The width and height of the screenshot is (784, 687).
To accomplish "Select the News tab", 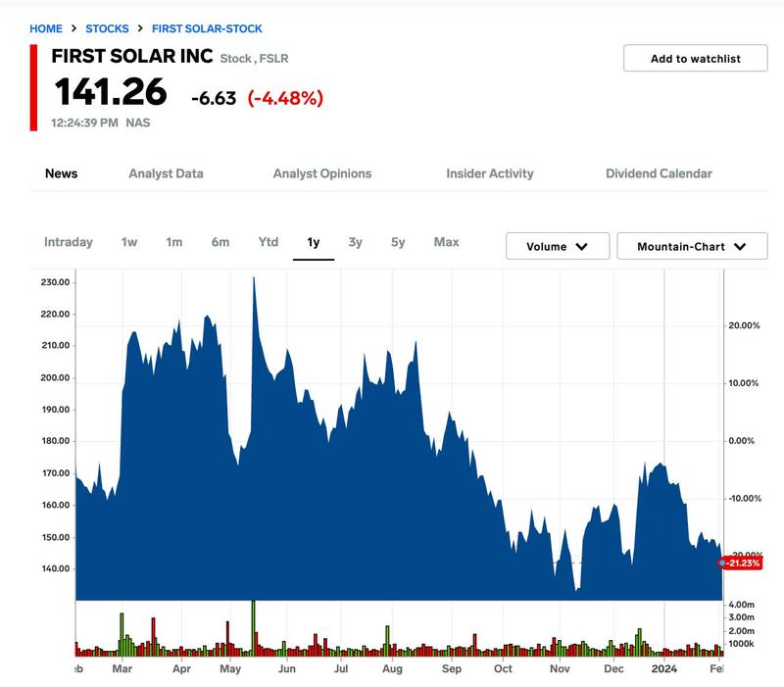I will [62, 173].
